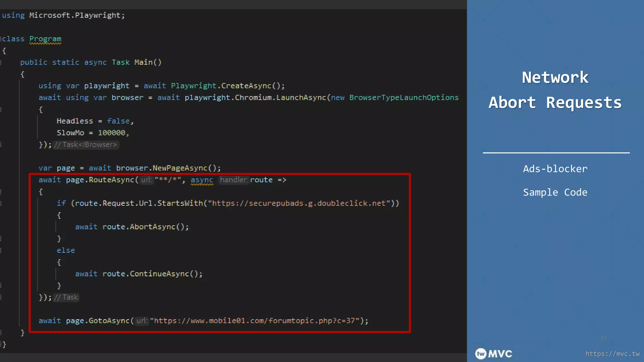Click the 'Main()' method name
Viewport: 644px width, 362px height.
pyautogui.click(x=148, y=62)
